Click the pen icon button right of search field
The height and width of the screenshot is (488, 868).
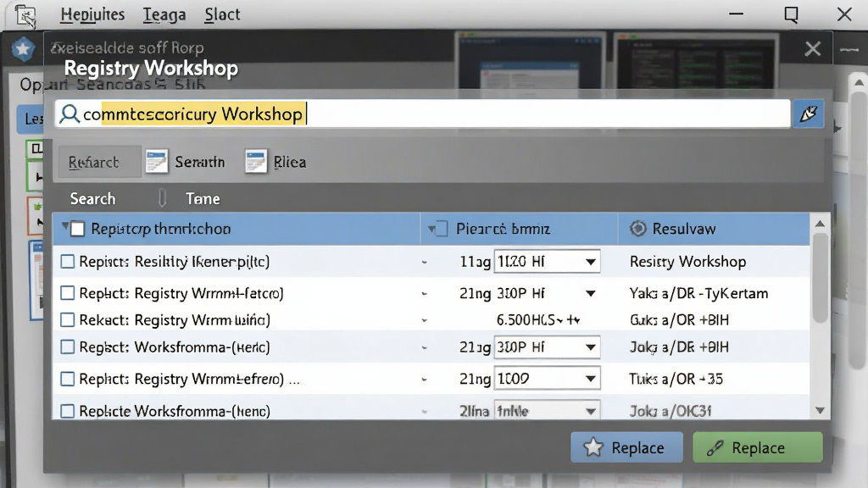pyautogui.click(x=808, y=114)
